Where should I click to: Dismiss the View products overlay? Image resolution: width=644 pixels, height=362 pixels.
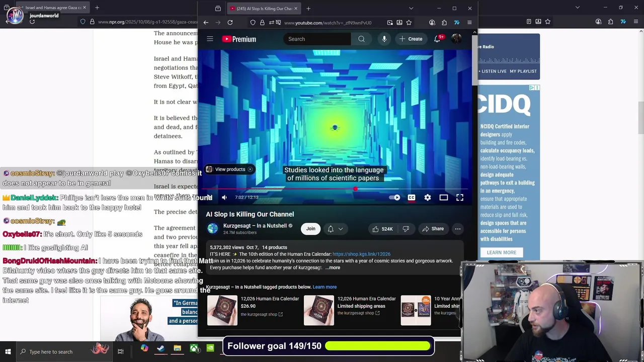(x=250, y=169)
